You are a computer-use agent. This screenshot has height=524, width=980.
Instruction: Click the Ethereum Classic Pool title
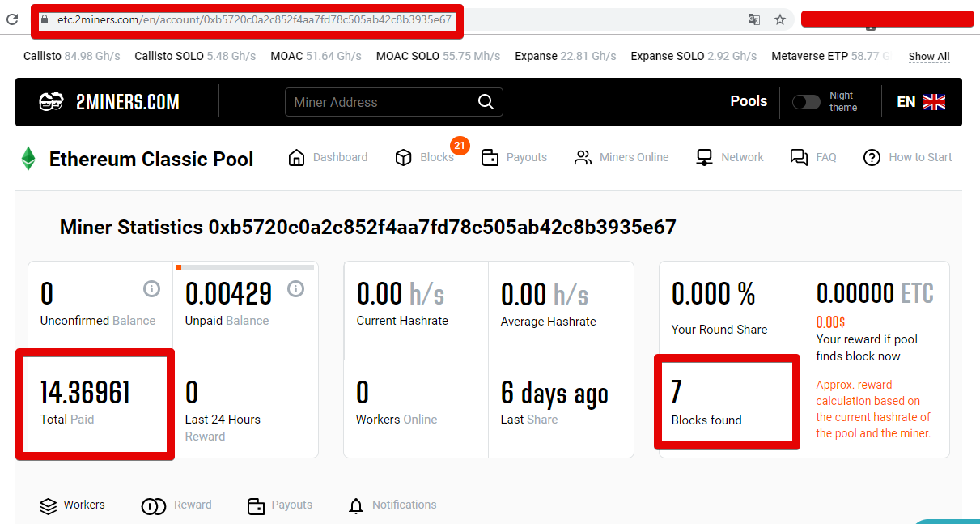(151, 159)
